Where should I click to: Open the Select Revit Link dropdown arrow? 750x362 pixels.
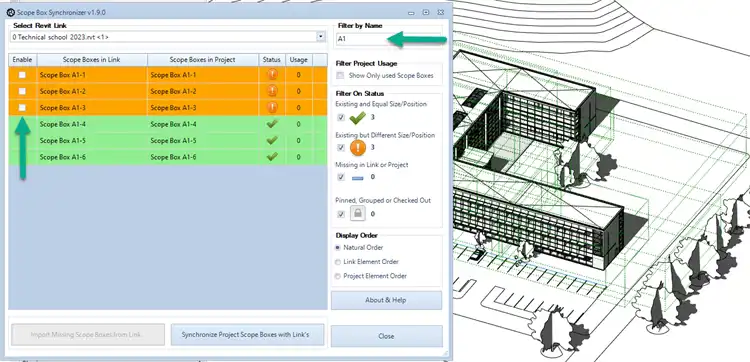tap(320, 37)
